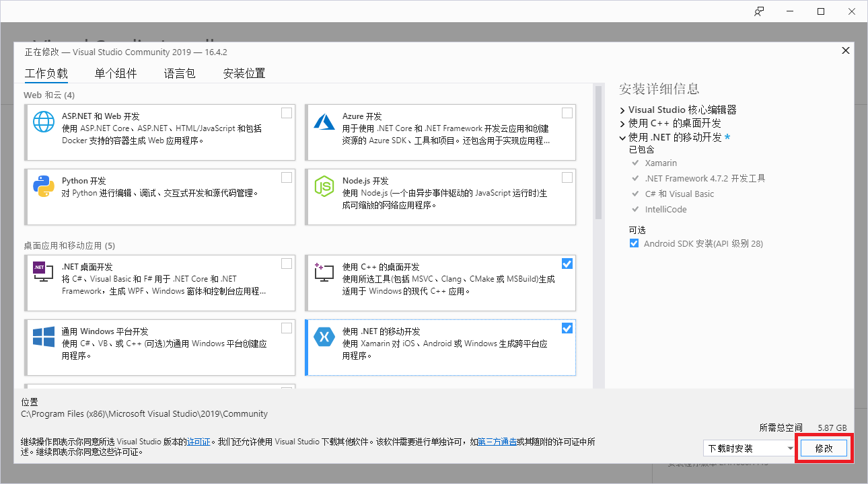Open the 下载时安装 install mode dropdown

(x=750, y=448)
